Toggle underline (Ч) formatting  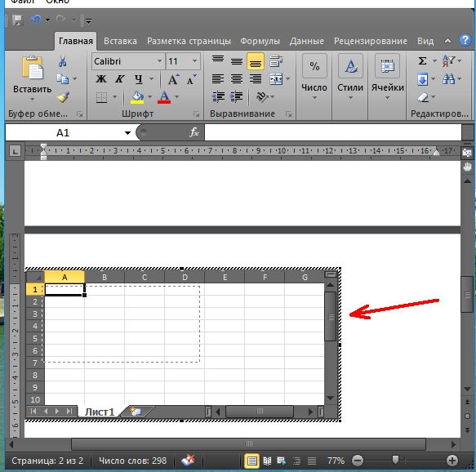pos(139,79)
